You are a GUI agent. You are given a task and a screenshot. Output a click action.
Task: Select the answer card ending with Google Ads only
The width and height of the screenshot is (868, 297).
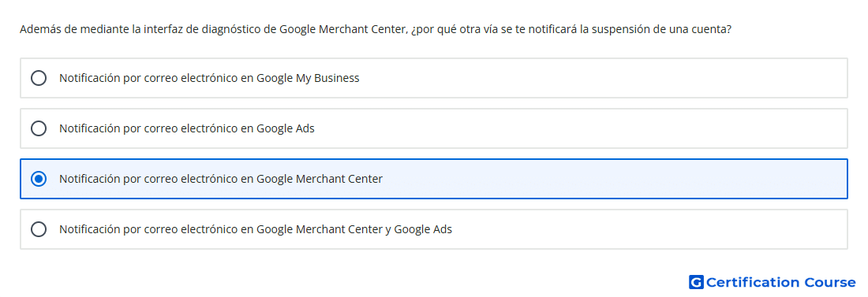point(434,128)
